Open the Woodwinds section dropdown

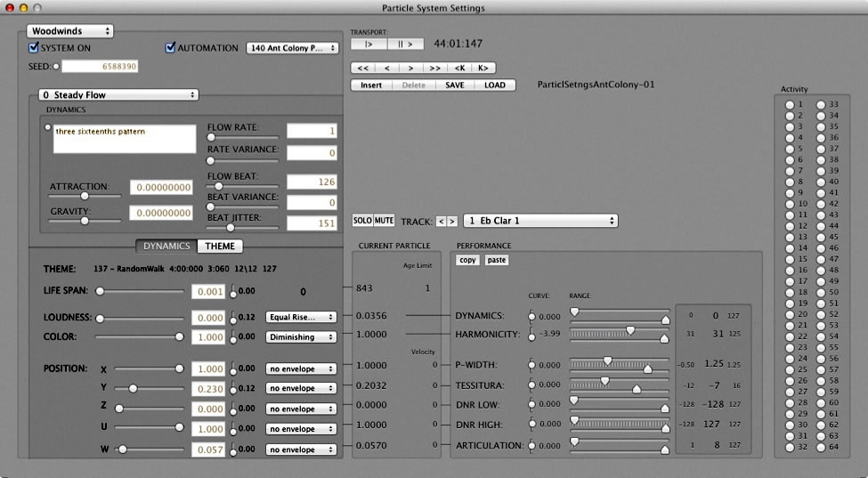(69, 31)
